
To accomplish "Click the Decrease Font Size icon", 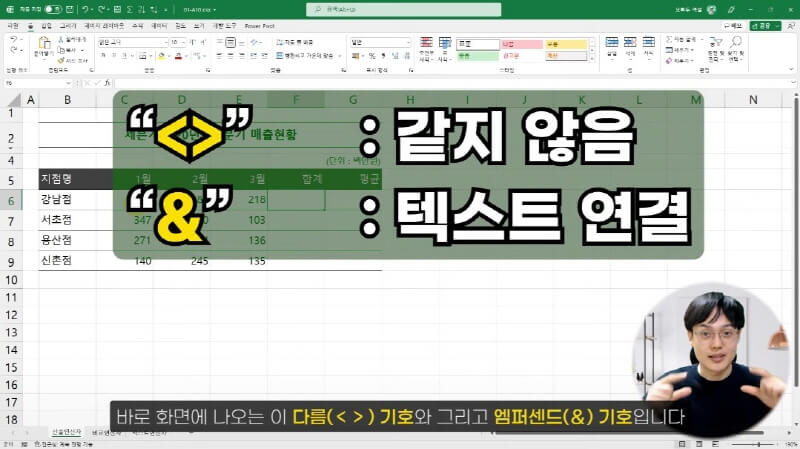I will (203, 42).
